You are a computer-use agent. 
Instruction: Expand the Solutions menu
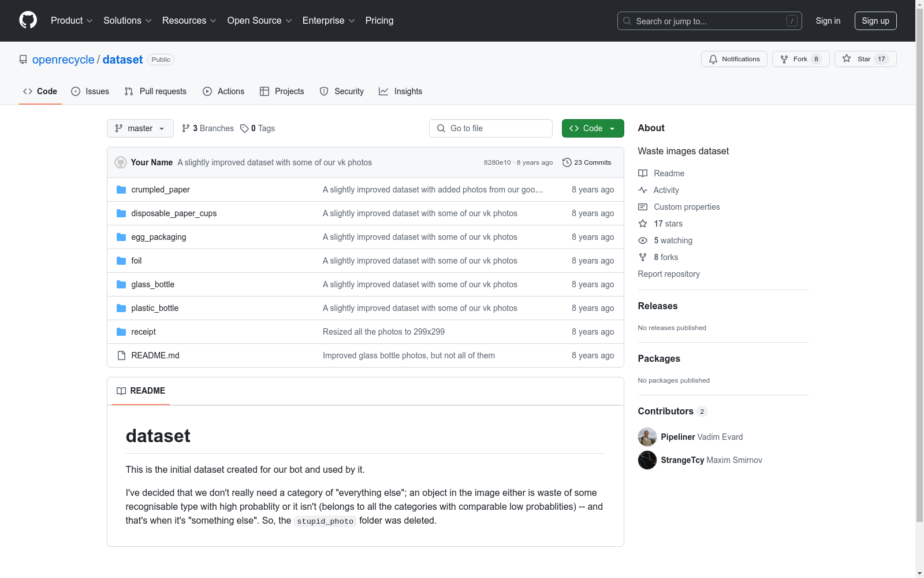(128, 21)
